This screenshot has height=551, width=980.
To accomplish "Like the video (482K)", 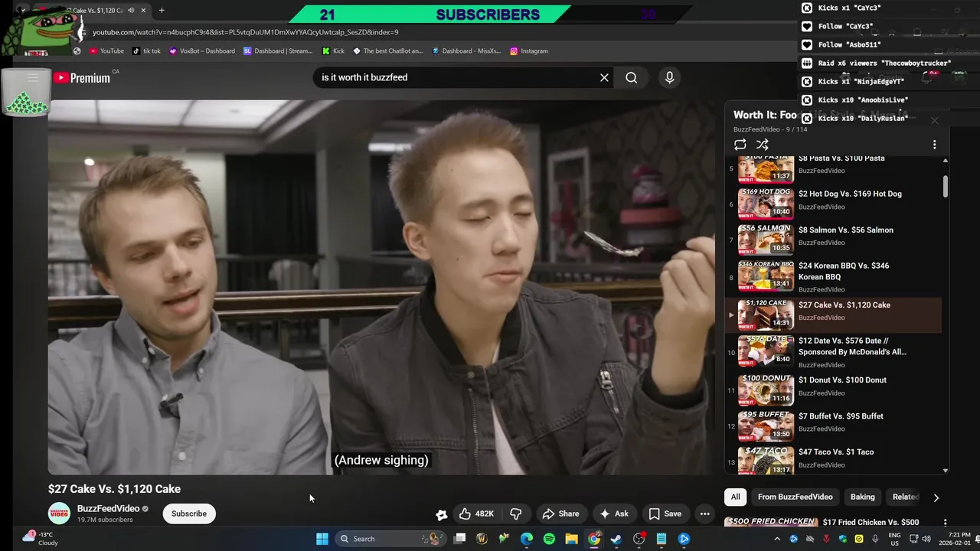I will pos(477,514).
